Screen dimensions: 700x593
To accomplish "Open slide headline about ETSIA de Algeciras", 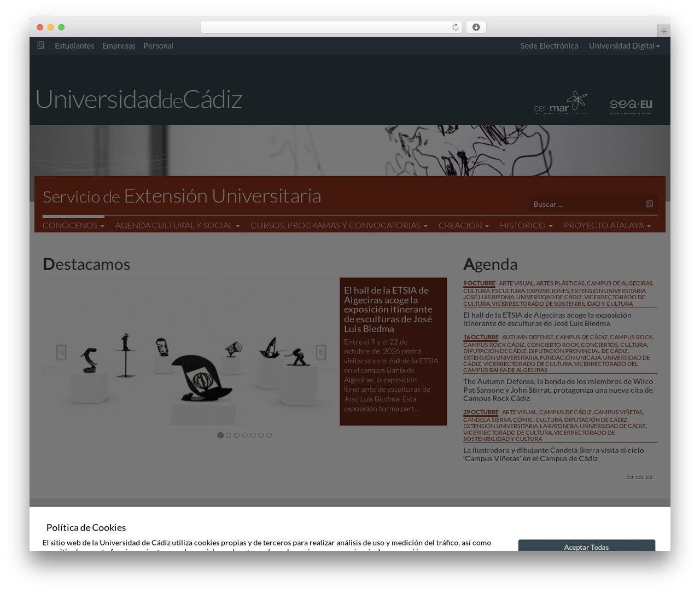I will click(x=388, y=310).
